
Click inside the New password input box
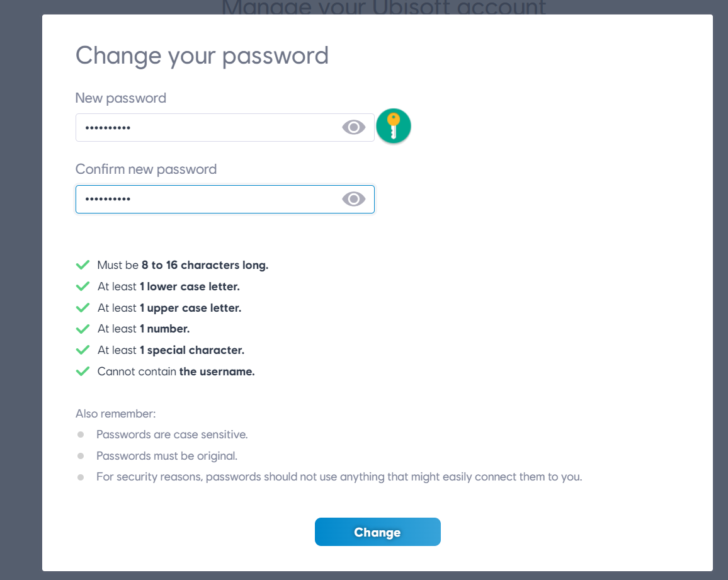pos(189,127)
